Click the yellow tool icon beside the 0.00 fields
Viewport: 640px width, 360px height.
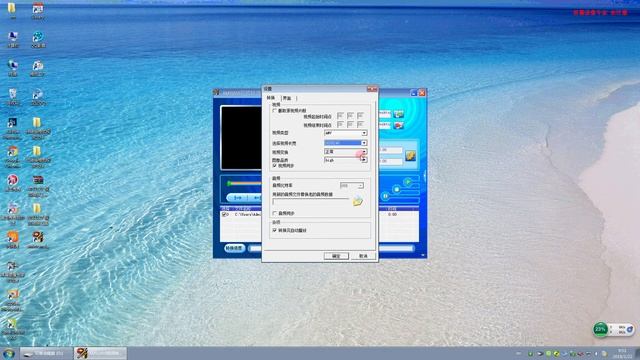tap(410, 156)
